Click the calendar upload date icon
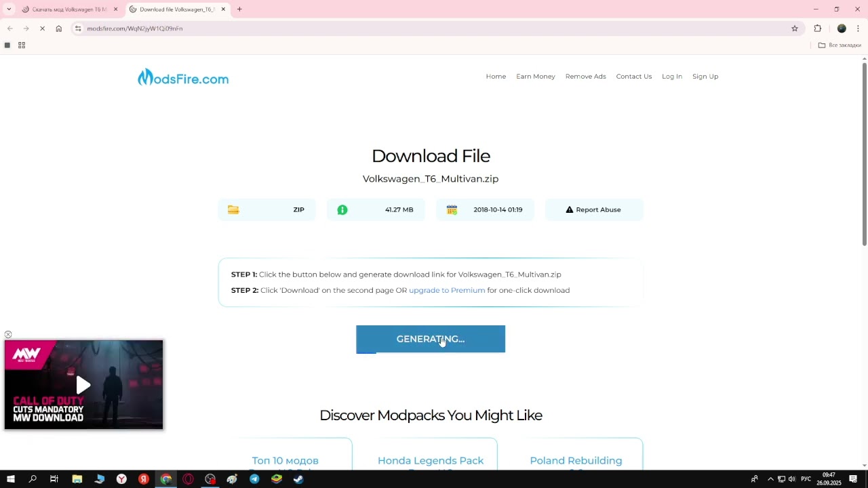The width and height of the screenshot is (868, 488). 452,210
